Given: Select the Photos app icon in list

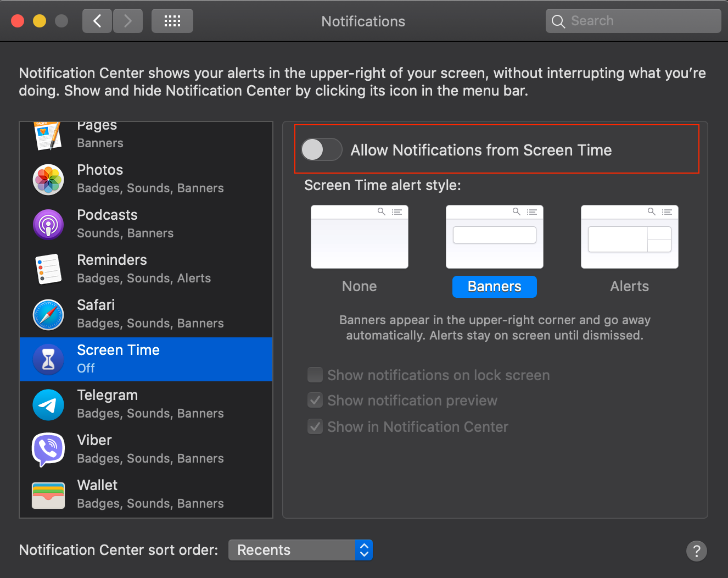Looking at the screenshot, I should [x=48, y=180].
